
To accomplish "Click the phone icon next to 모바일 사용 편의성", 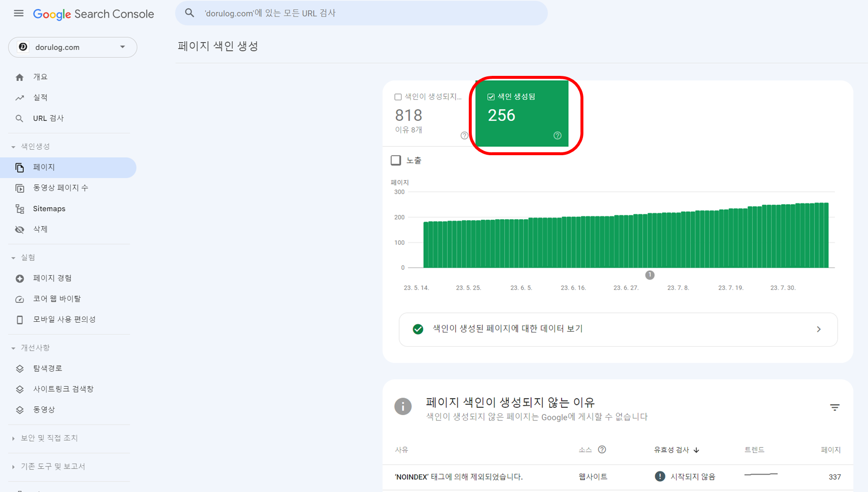I will click(20, 320).
